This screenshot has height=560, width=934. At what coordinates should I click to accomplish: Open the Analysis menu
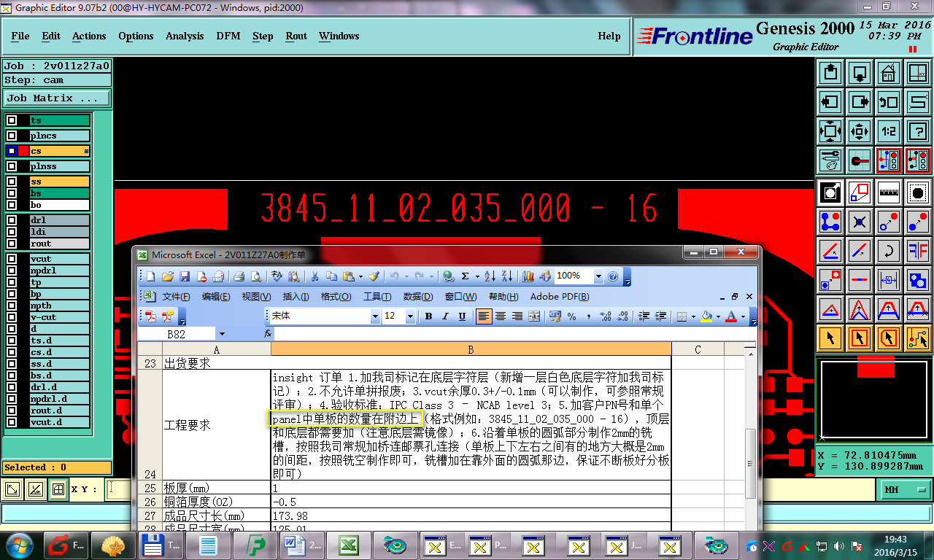pos(185,36)
